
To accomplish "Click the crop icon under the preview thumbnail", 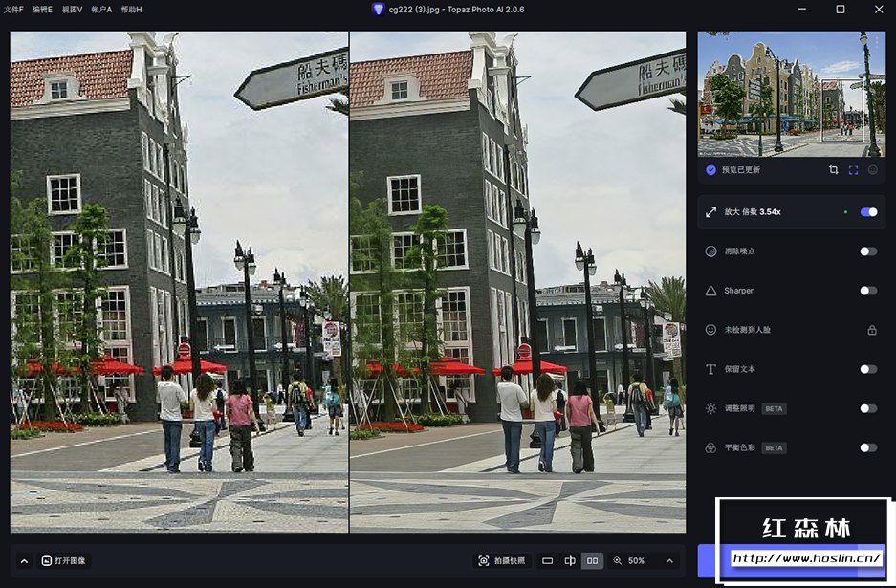I will pyautogui.click(x=833, y=170).
